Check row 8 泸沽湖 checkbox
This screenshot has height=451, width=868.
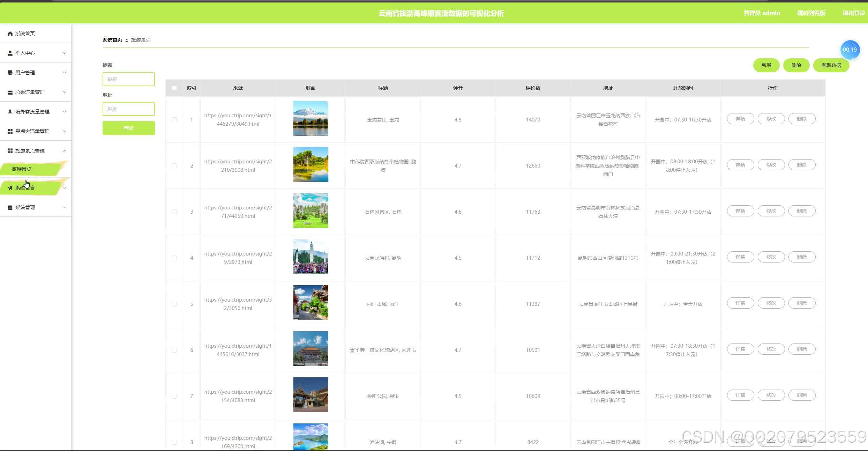click(x=174, y=442)
